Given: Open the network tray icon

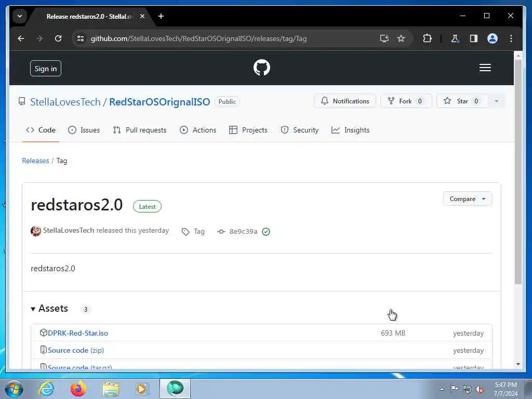Looking at the screenshot, I should pos(467,389).
